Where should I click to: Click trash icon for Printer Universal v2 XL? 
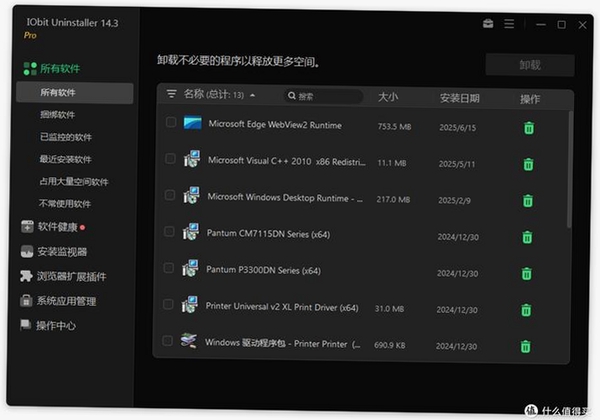click(x=526, y=310)
